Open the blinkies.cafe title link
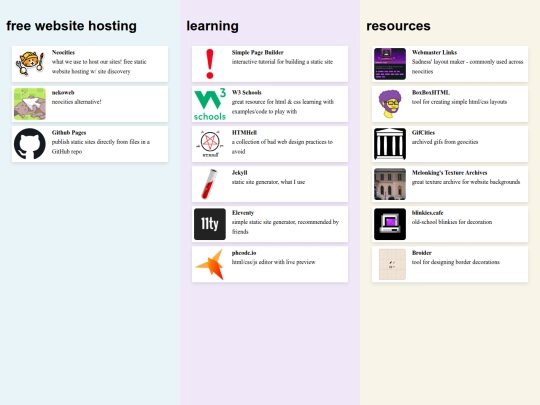540x405 pixels. click(x=427, y=212)
